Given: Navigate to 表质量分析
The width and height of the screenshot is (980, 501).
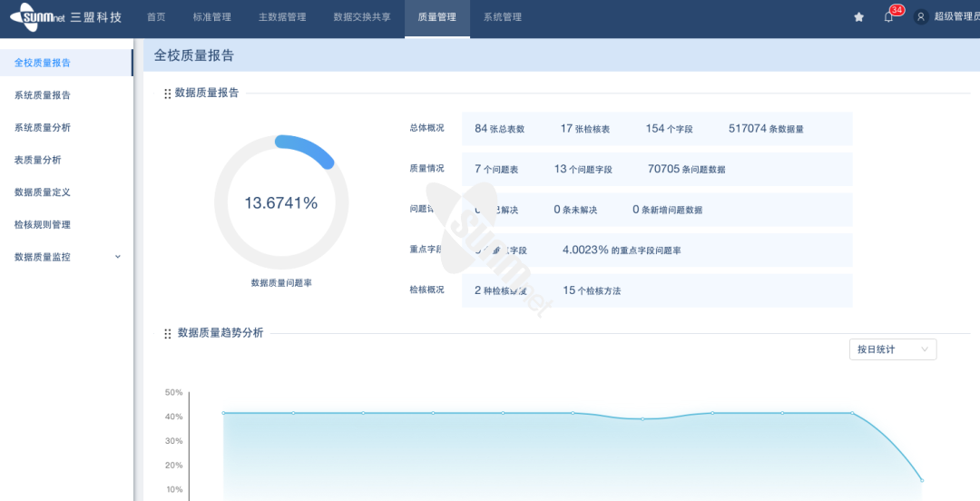Looking at the screenshot, I should click(x=38, y=160).
